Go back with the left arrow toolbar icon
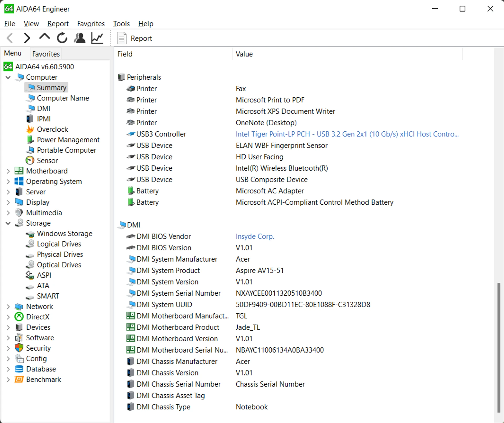Image resolution: width=504 pixels, height=423 pixels. 10,38
